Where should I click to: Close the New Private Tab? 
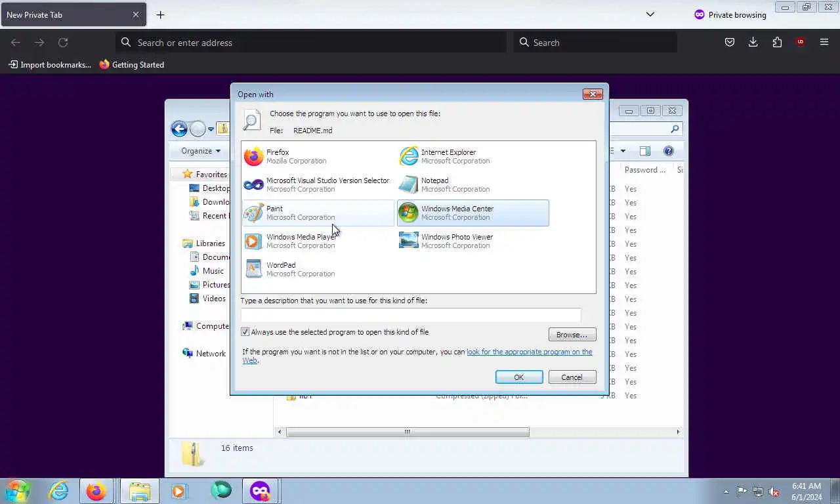coord(136,14)
